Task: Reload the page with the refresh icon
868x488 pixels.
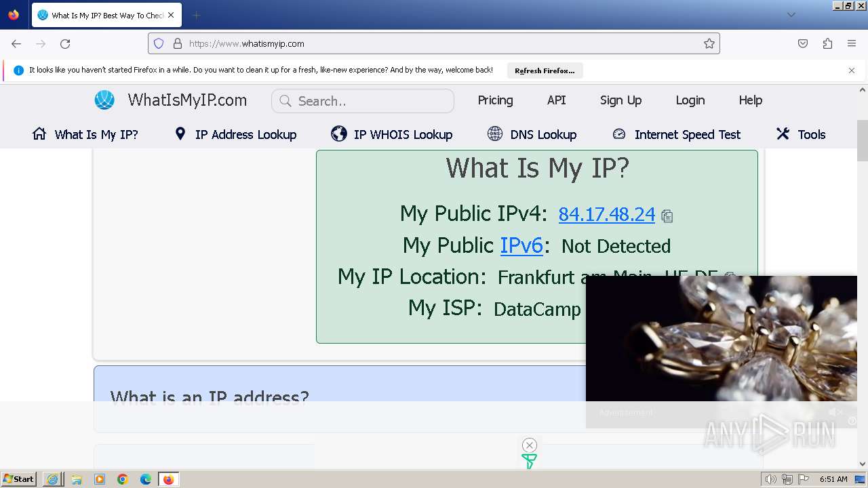Action: [65, 43]
